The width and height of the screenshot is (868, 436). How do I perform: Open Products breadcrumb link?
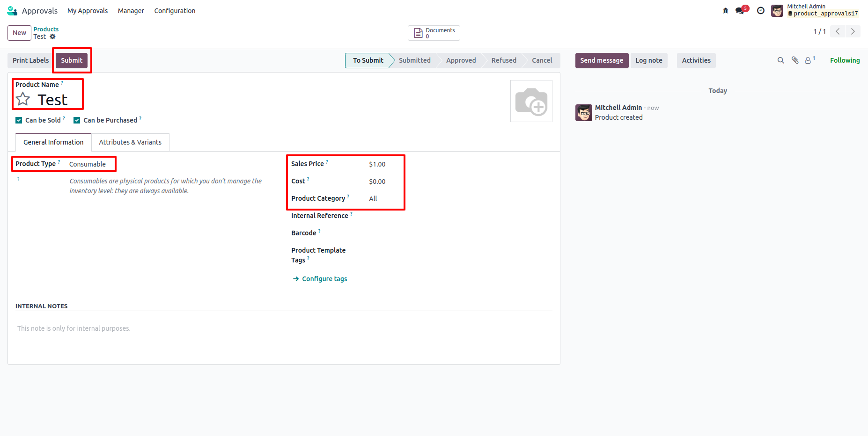tap(46, 29)
